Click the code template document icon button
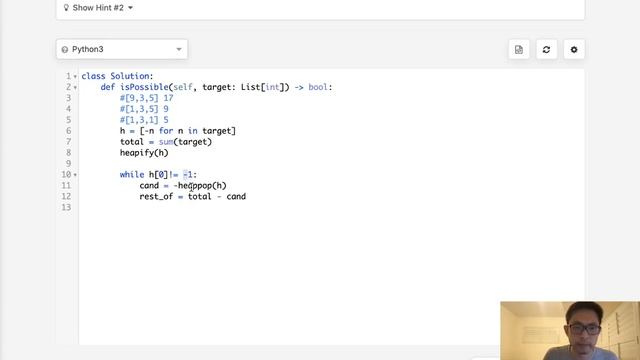 (519, 49)
